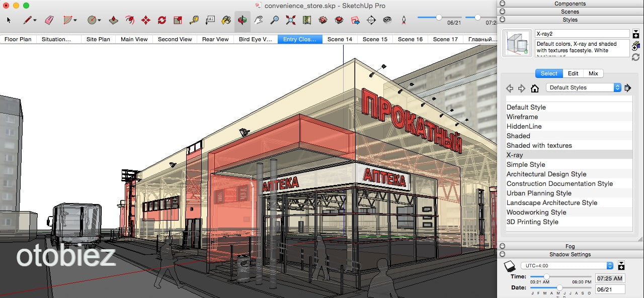Switch to Mix tab in Styles

593,73
